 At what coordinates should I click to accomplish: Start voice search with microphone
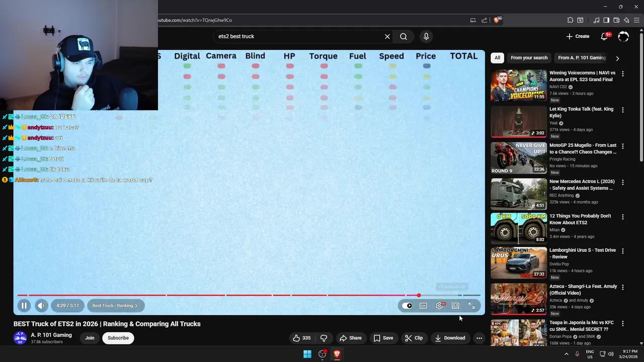point(426,36)
